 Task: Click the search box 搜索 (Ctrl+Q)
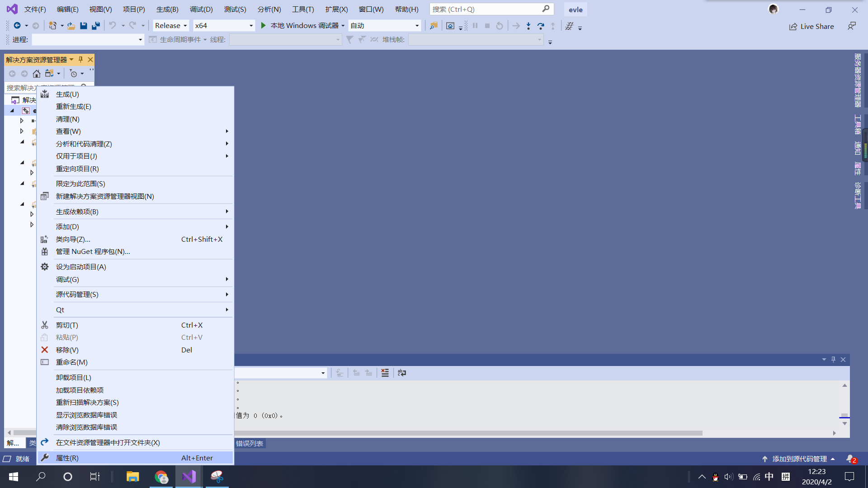486,9
